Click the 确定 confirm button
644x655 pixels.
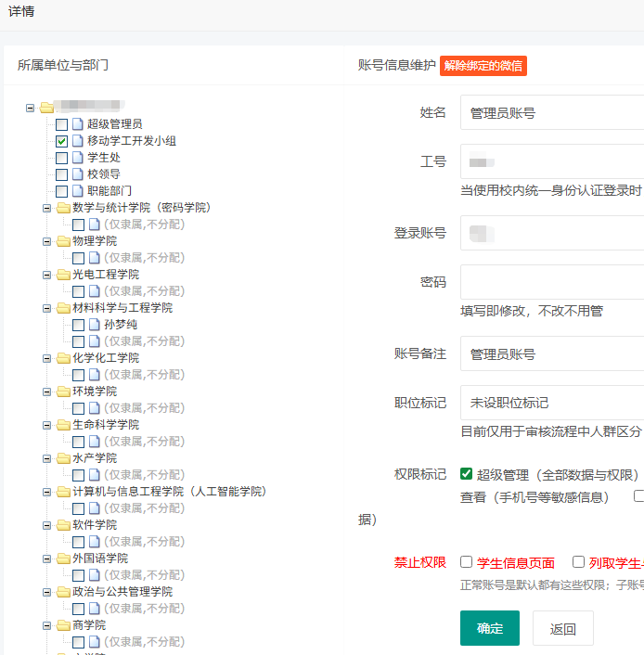(x=489, y=628)
